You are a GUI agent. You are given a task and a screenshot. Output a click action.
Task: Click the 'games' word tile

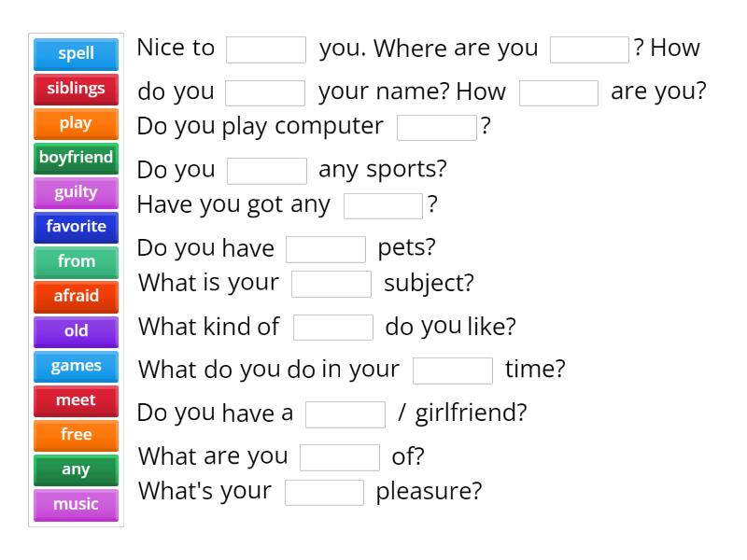point(75,366)
